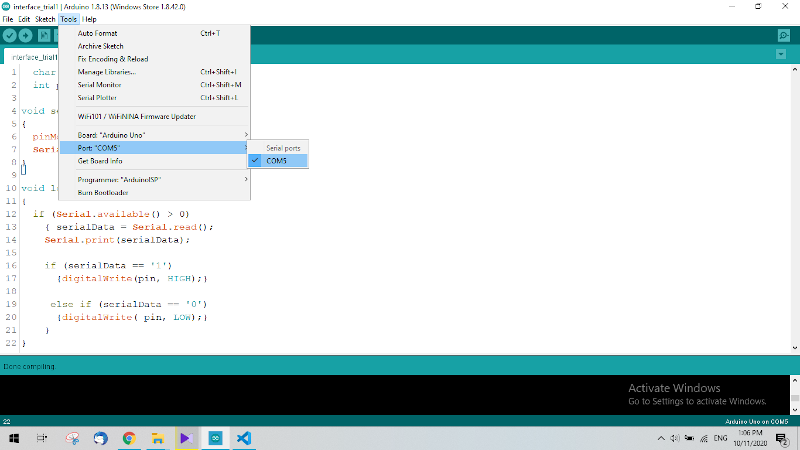The image size is (800, 450).
Task: Click the Wi-Fi network tray icon
Action: click(x=704, y=438)
